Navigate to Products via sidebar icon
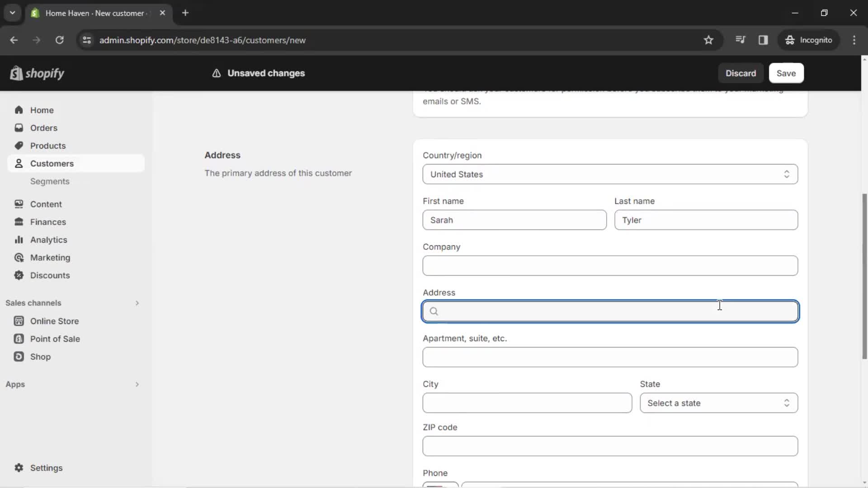 tap(47, 145)
